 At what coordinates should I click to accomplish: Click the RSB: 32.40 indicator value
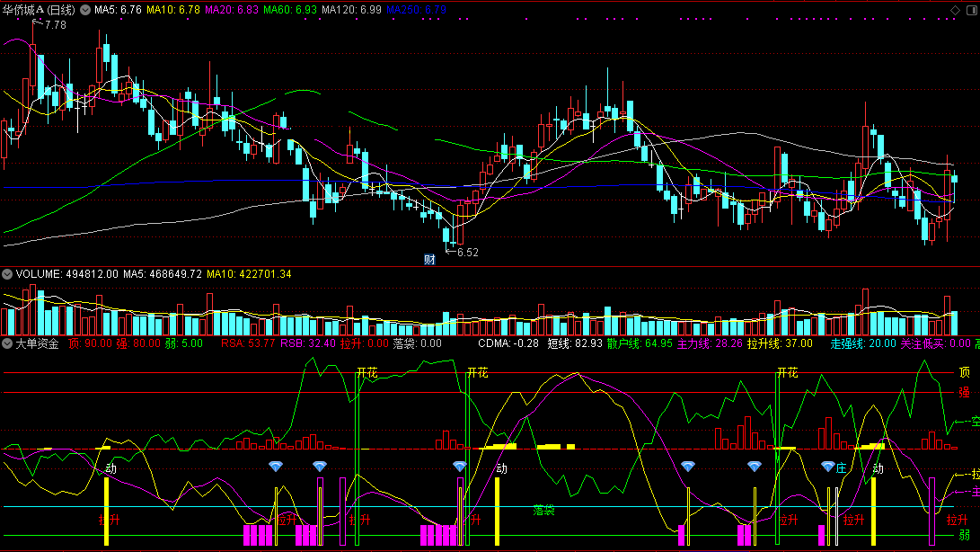click(x=307, y=343)
